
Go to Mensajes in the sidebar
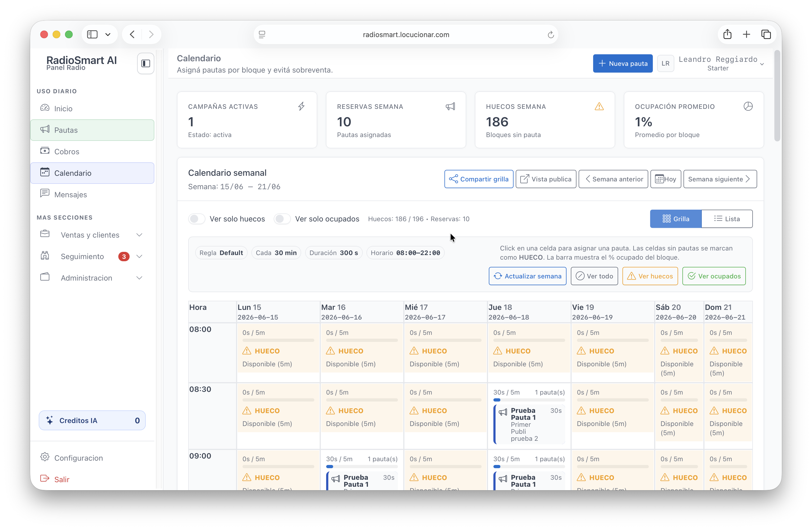[x=92, y=194]
